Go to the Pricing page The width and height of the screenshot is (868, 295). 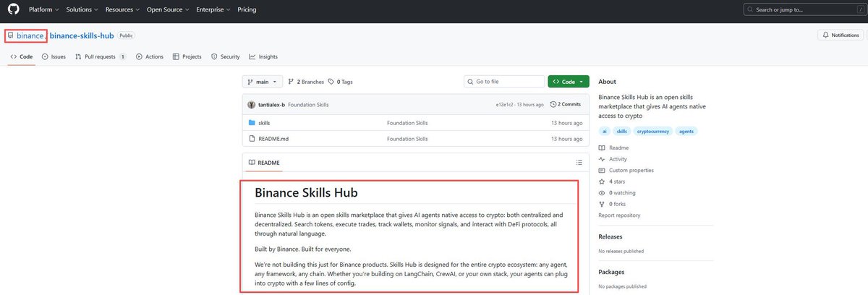pyautogui.click(x=247, y=10)
